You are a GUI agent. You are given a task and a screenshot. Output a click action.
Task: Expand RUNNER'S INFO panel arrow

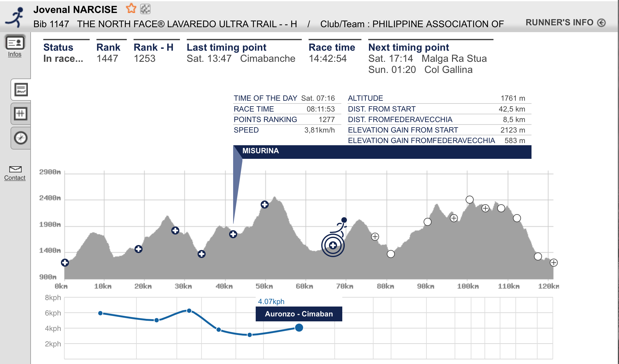601,23
